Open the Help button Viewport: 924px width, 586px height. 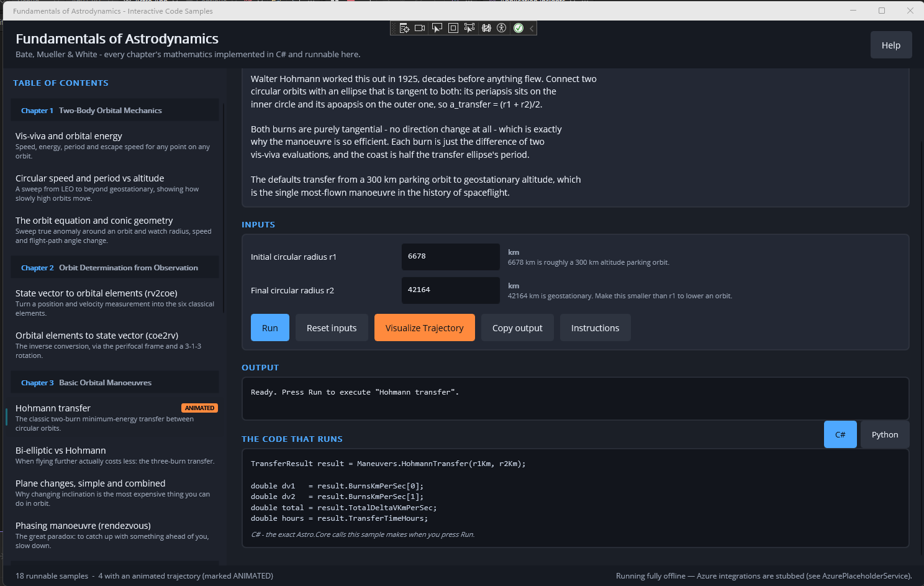(x=891, y=45)
